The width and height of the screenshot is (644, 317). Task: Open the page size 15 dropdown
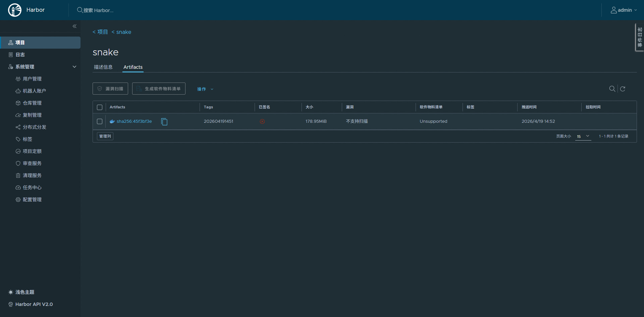(x=583, y=136)
